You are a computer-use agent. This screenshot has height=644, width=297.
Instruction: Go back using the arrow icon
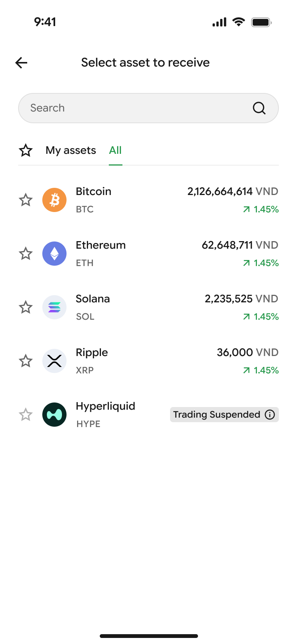pyautogui.click(x=22, y=63)
